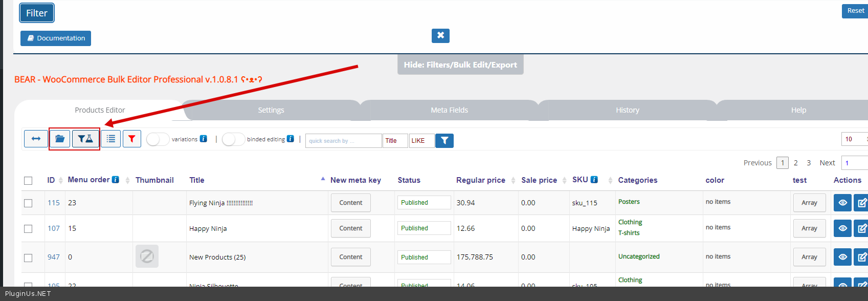
Task: Check the box for product 107
Action: tap(28, 229)
